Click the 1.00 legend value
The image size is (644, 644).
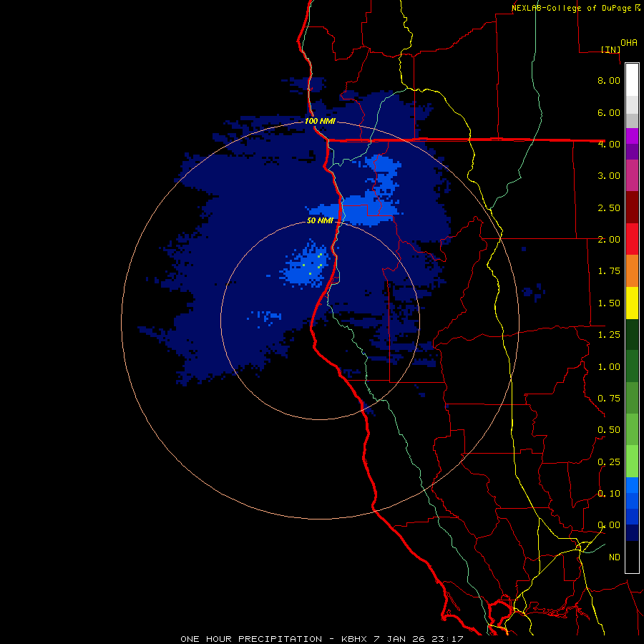609,367
